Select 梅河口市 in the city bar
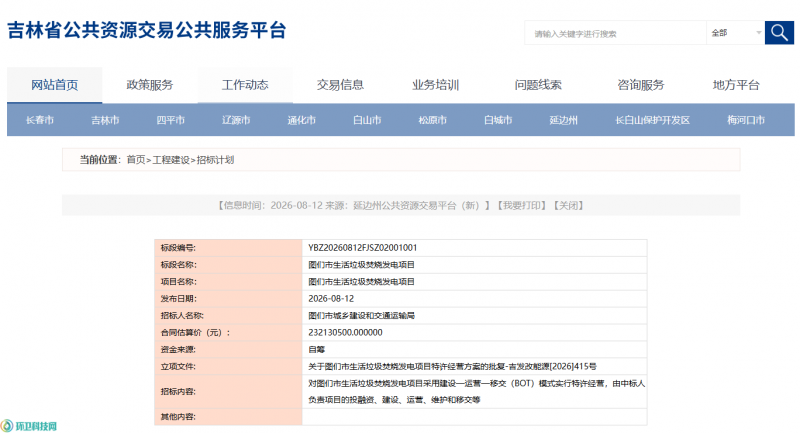 746,120
